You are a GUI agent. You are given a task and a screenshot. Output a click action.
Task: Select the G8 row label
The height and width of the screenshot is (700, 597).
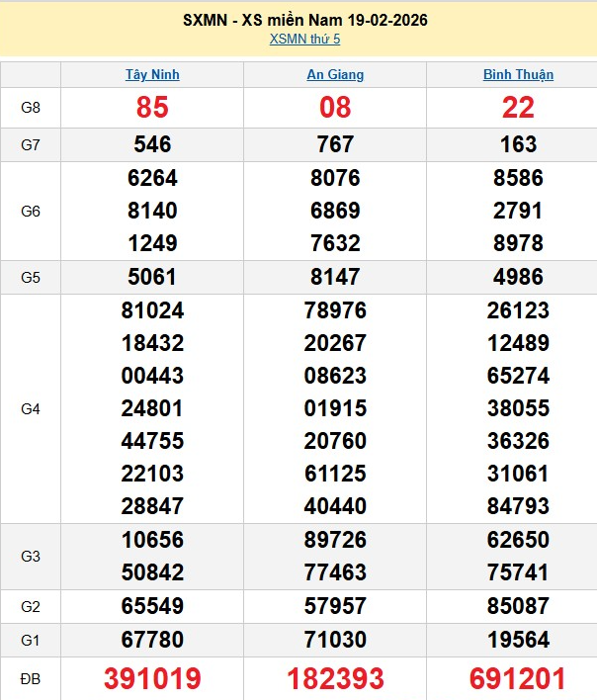coord(31,108)
